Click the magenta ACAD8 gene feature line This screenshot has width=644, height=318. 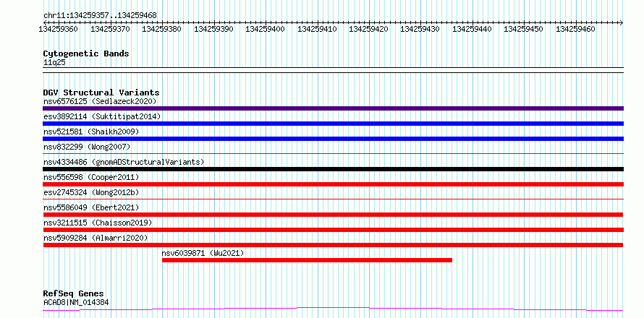[333, 309]
